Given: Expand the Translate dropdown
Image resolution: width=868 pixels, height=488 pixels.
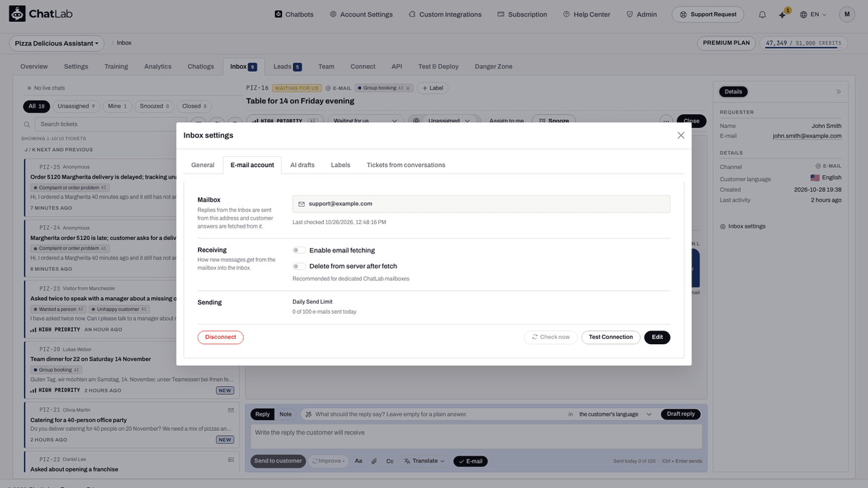Looking at the screenshot, I should point(424,461).
